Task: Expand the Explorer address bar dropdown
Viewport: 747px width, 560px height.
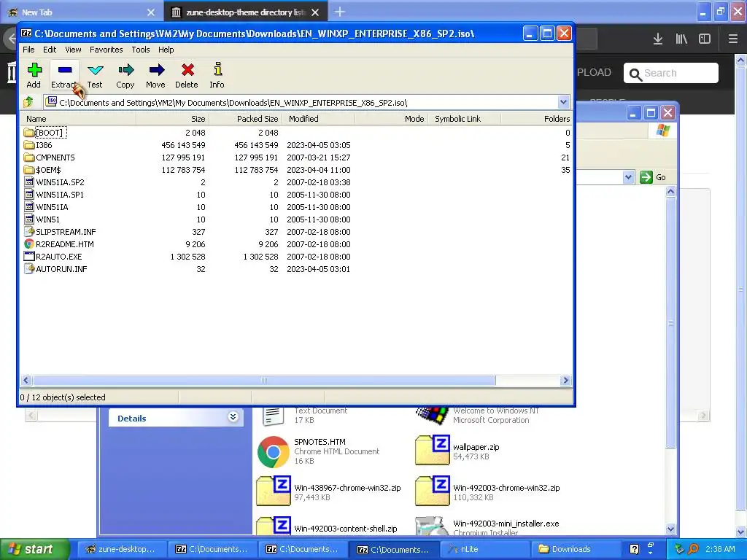Action: (628, 177)
